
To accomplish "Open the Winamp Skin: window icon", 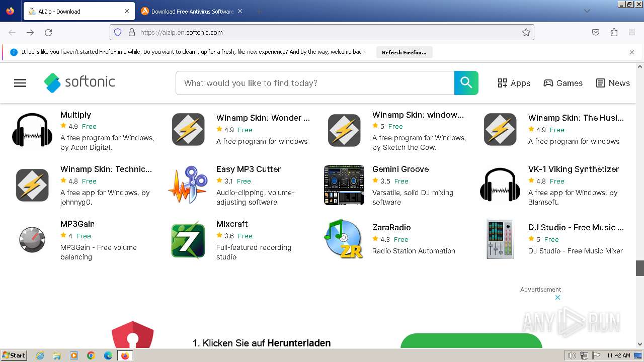I will coord(344,130).
